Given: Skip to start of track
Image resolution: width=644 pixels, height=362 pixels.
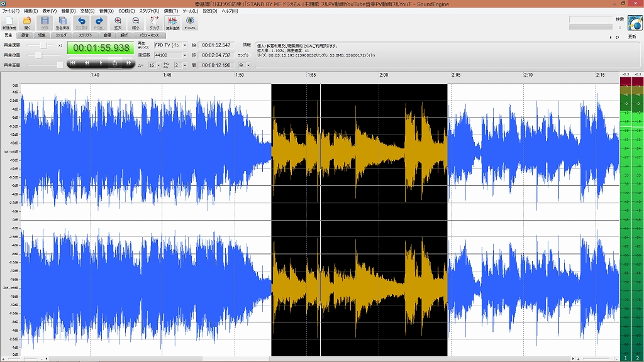Looking at the screenshot, I should [73, 63].
